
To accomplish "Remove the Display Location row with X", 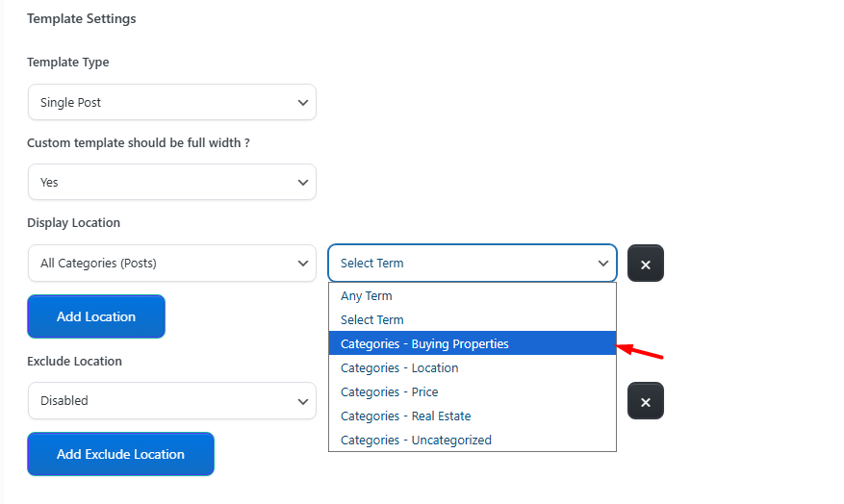I will point(646,264).
